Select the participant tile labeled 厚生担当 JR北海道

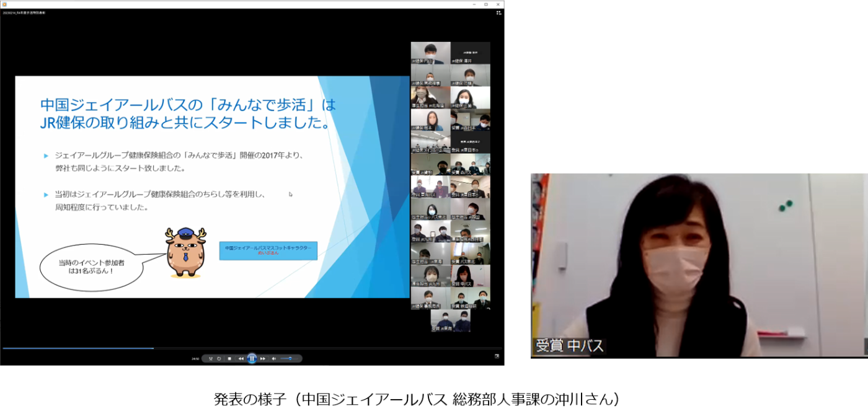pos(430,97)
